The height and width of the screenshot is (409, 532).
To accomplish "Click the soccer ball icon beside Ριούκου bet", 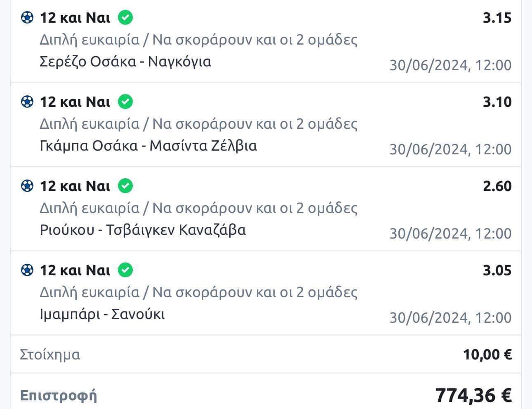I will tap(27, 186).
